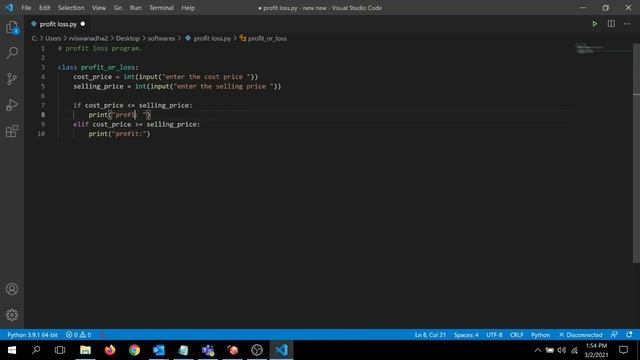Open the Search view in activity bar
Screen dimensions: 640x360
pos(12,53)
